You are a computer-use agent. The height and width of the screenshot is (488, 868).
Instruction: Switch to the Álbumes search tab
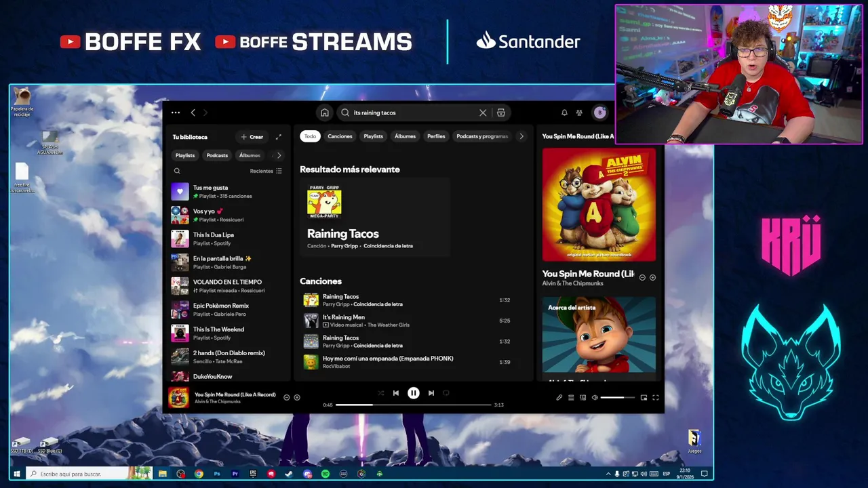point(405,136)
